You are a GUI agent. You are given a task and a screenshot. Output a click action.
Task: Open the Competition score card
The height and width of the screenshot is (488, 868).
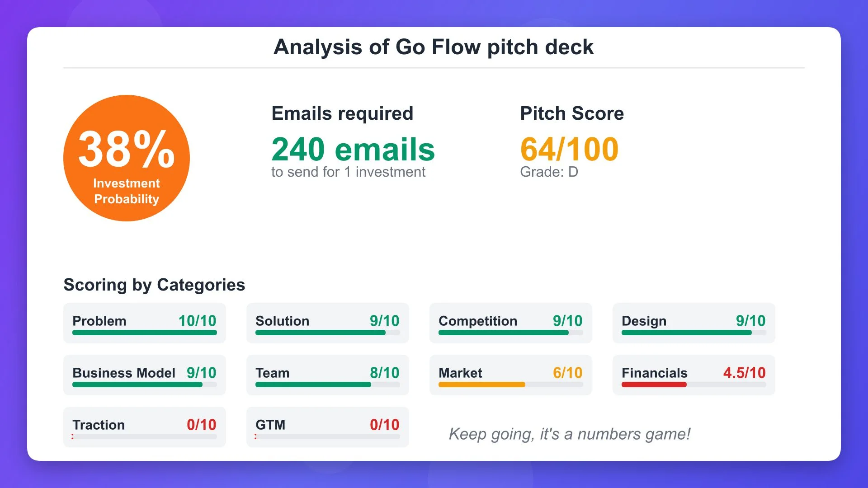[510, 323]
